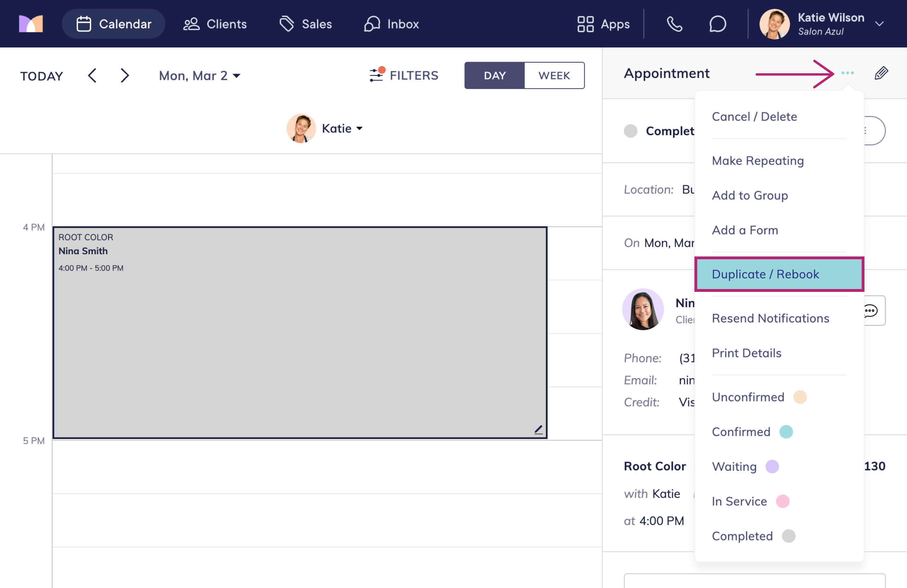Click the pencil edit appointment icon
The width and height of the screenshot is (907, 588).
click(881, 73)
